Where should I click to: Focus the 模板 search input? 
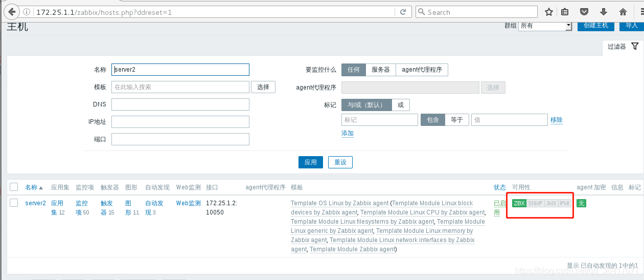point(180,87)
